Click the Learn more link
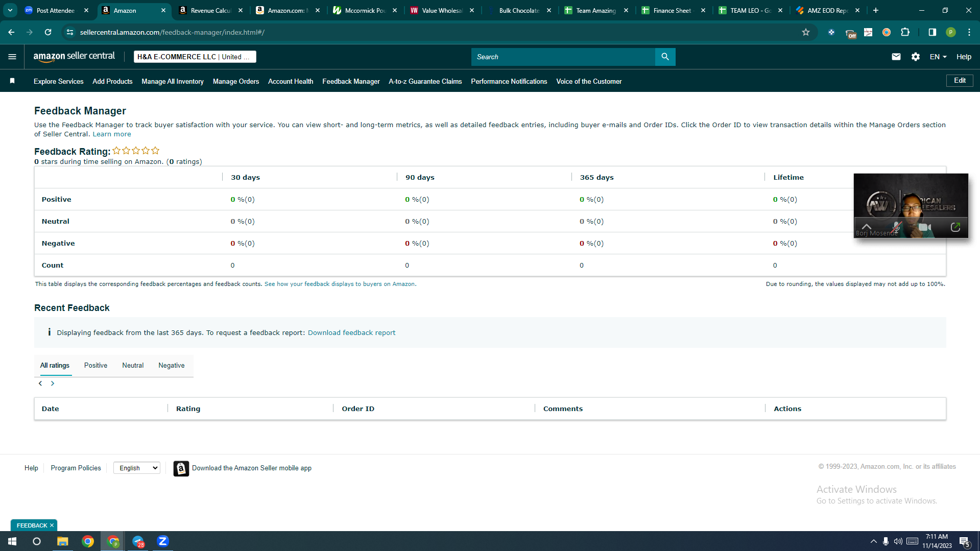The height and width of the screenshot is (551, 980). (x=112, y=134)
